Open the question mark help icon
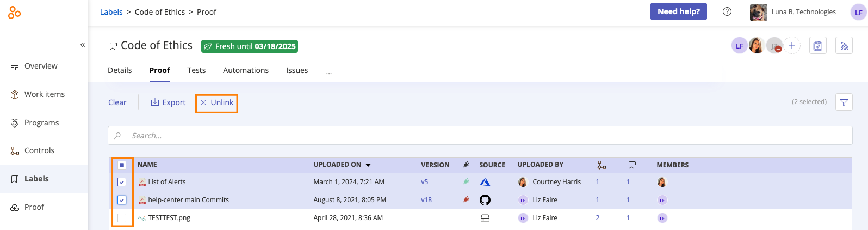The height and width of the screenshot is (230, 868). 727,11
